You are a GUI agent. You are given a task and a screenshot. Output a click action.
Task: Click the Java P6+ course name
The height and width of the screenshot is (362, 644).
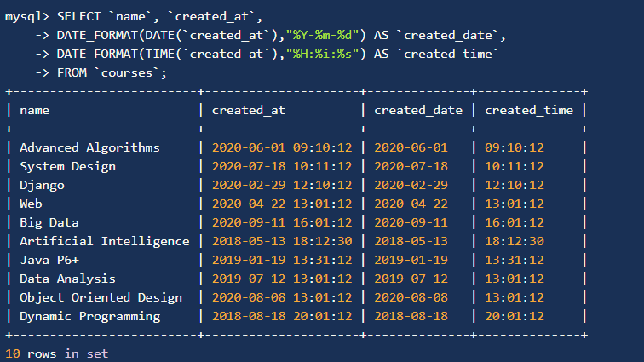49,260
